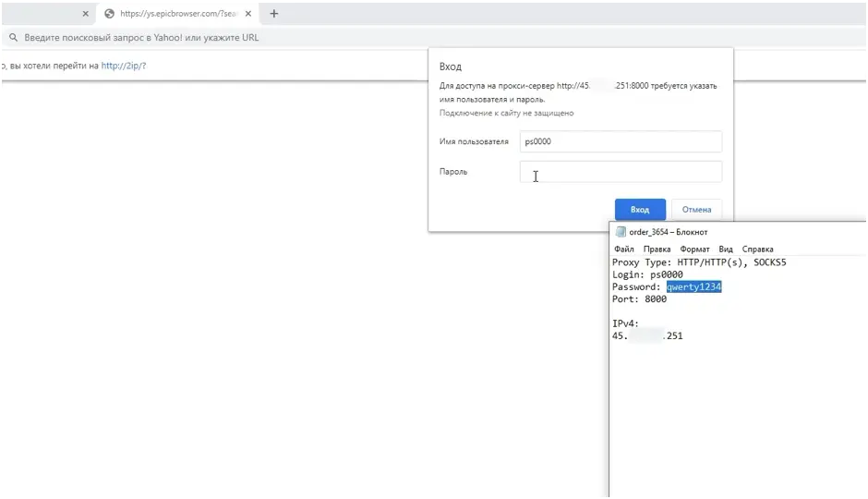
Task: Close the first browser tab
Action: [x=85, y=14]
